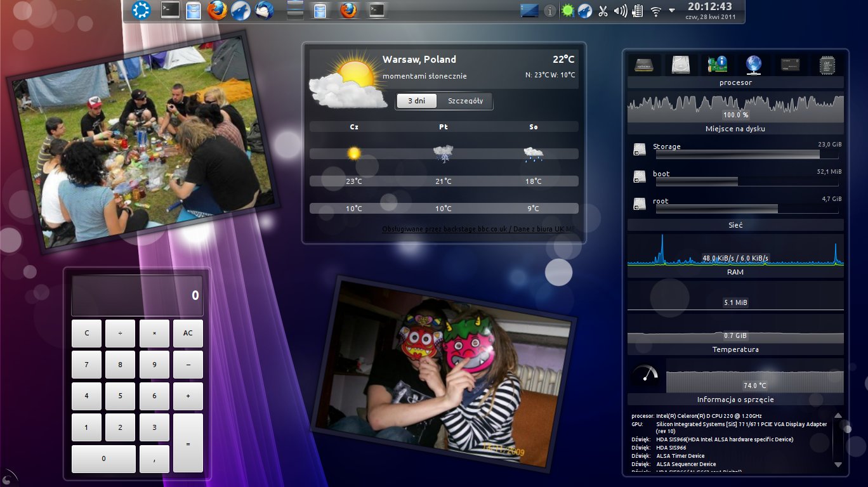The height and width of the screenshot is (487, 868).
Task: Click the calculator minus button
Action: click(x=188, y=365)
